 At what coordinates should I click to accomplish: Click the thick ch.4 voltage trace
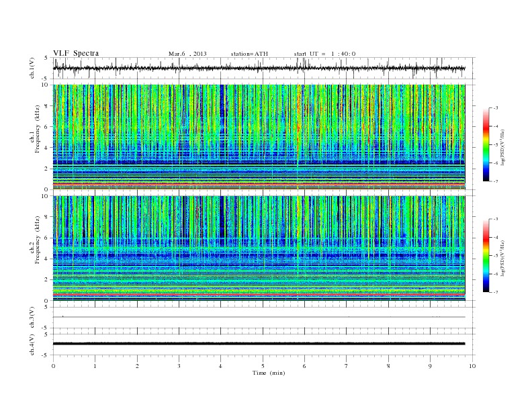tap(259, 344)
